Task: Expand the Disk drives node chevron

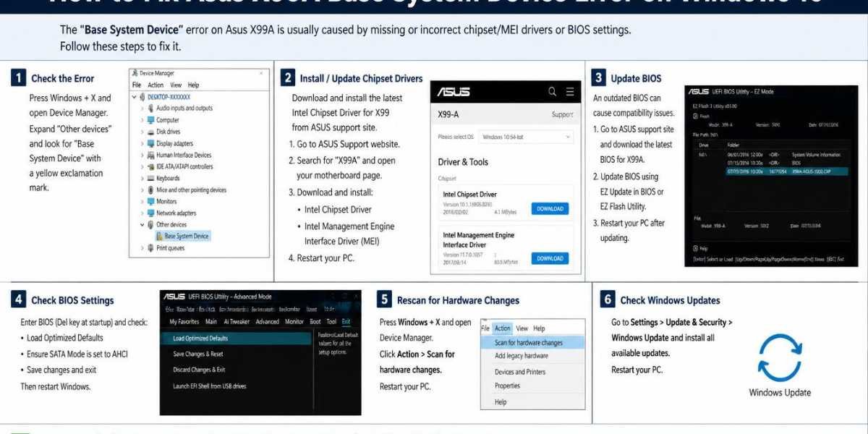Action: [x=142, y=132]
